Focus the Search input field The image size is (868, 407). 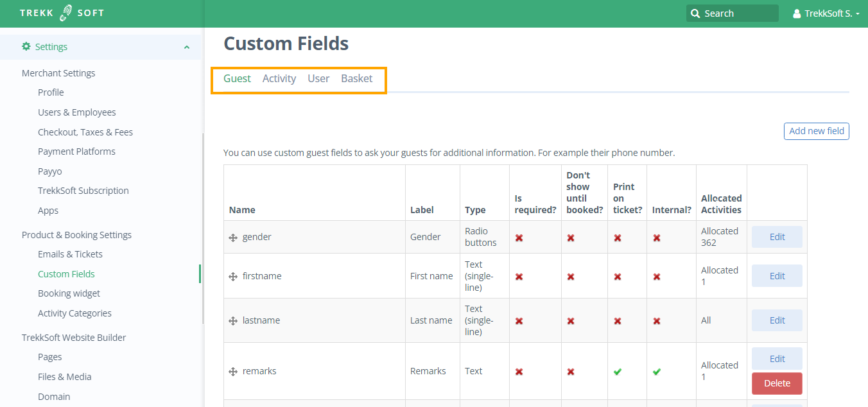tap(732, 13)
